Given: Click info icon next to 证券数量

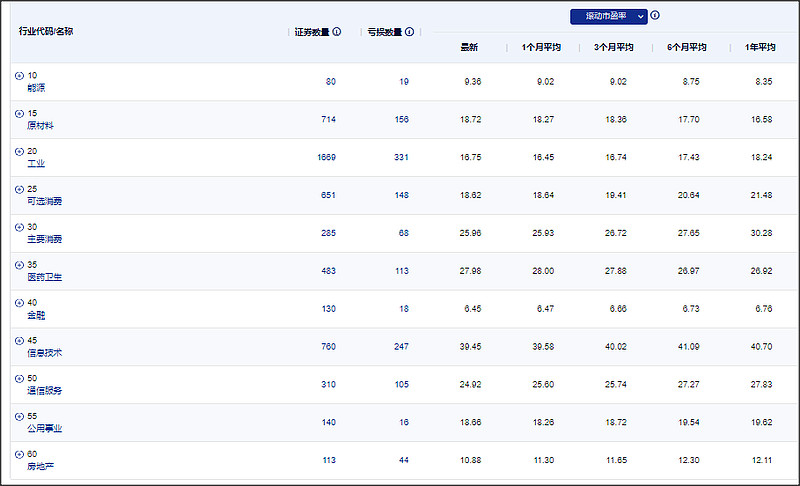Looking at the screenshot, I should pos(337,32).
